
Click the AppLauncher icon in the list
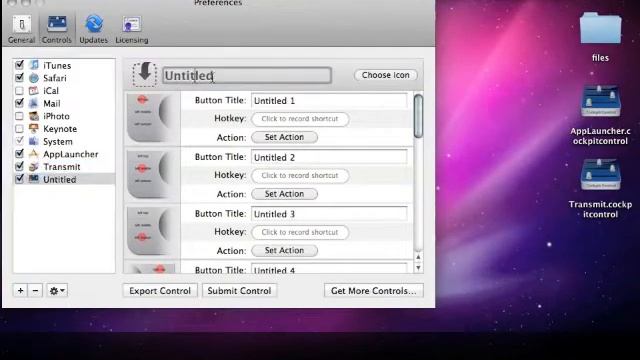coord(34,154)
